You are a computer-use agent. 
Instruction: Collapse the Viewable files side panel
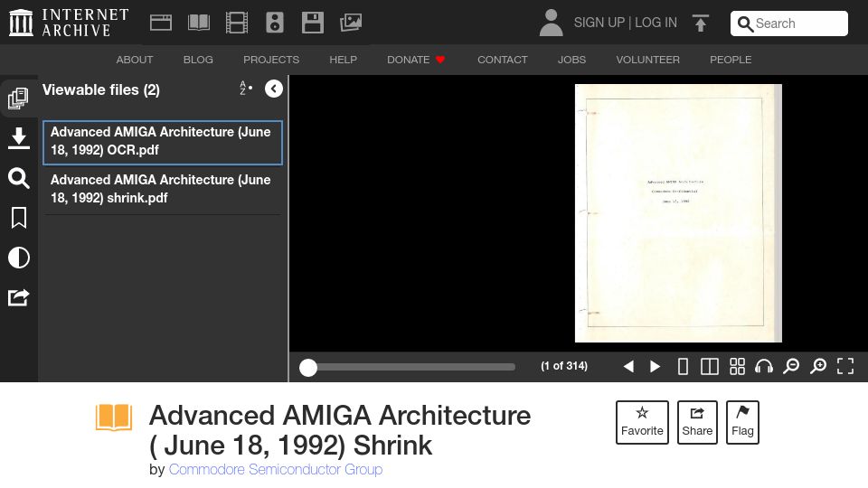(273, 89)
